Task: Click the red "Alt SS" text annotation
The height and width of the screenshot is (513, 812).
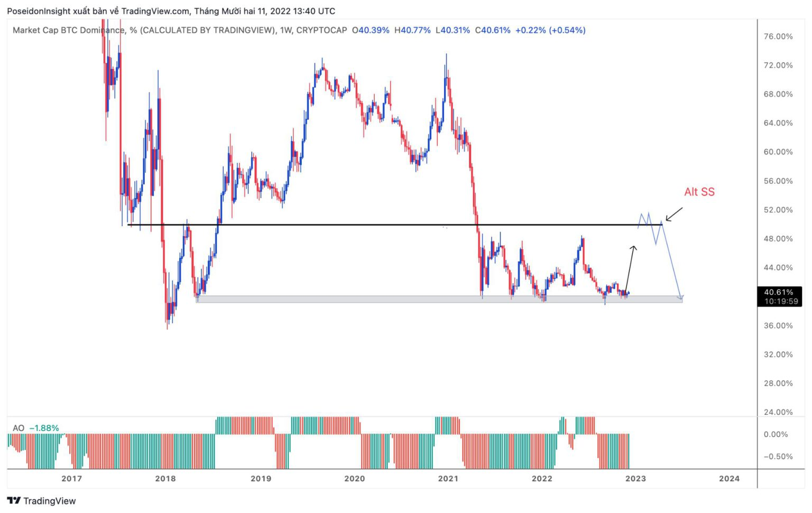Action: (699, 192)
